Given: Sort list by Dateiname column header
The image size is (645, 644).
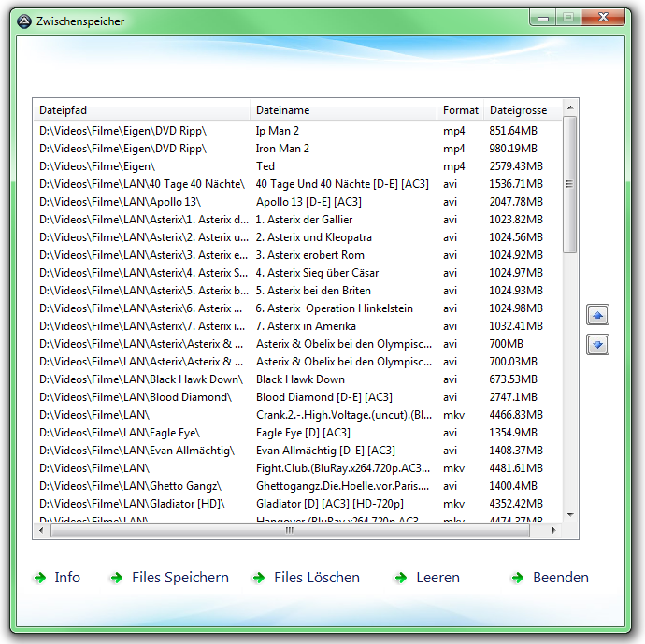Looking at the screenshot, I should [x=343, y=110].
